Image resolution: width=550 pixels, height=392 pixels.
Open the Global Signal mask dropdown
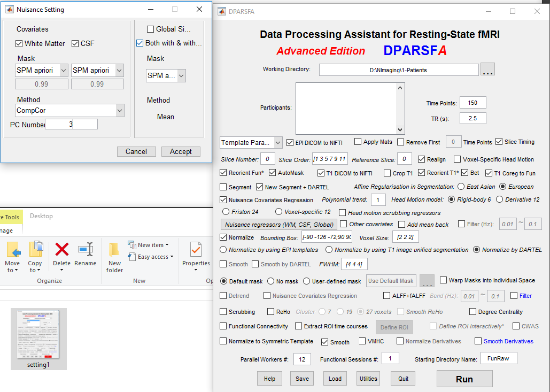coord(166,75)
